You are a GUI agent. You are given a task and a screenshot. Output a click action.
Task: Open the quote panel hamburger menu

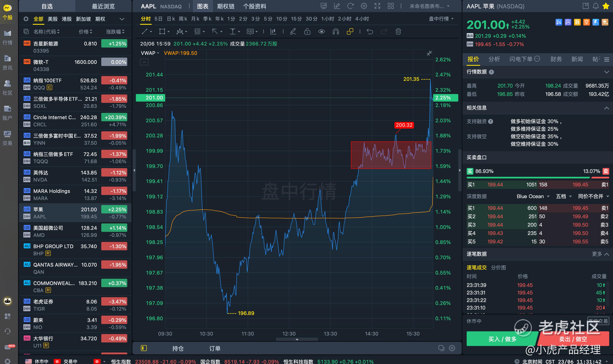(607, 59)
